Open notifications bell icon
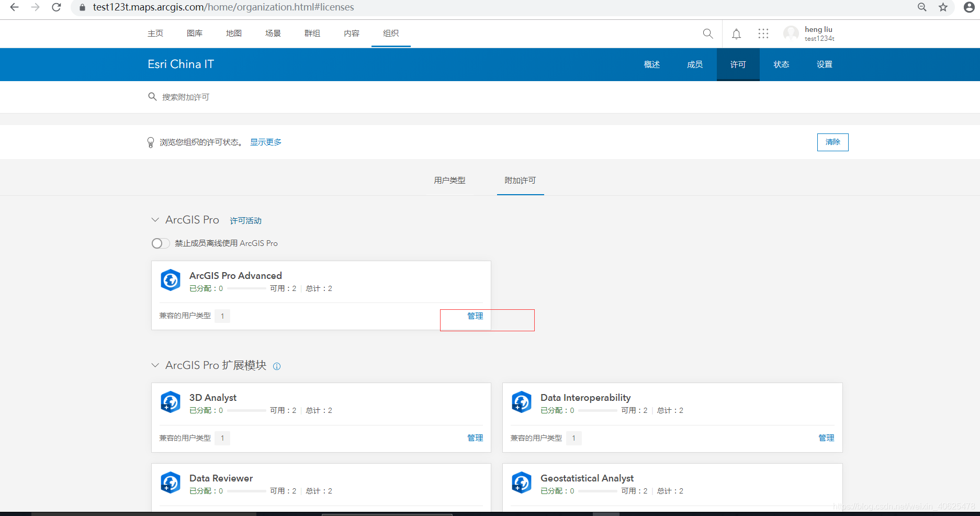The height and width of the screenshot is (516, 980). tap(736, 34)
